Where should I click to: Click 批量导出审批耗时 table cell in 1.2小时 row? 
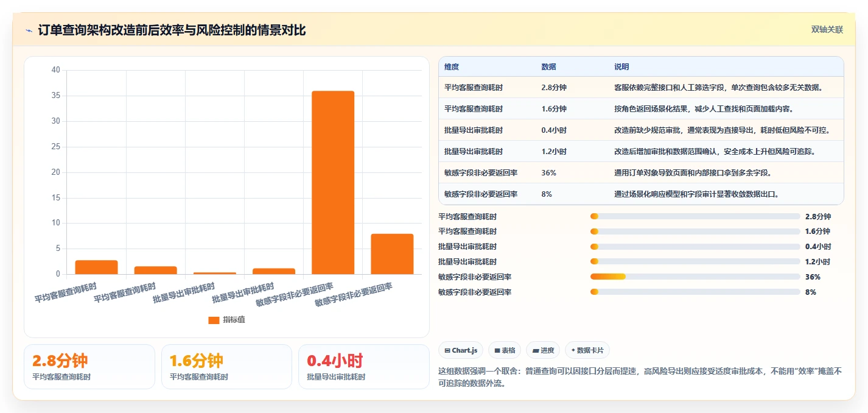[x=474, y=151]
